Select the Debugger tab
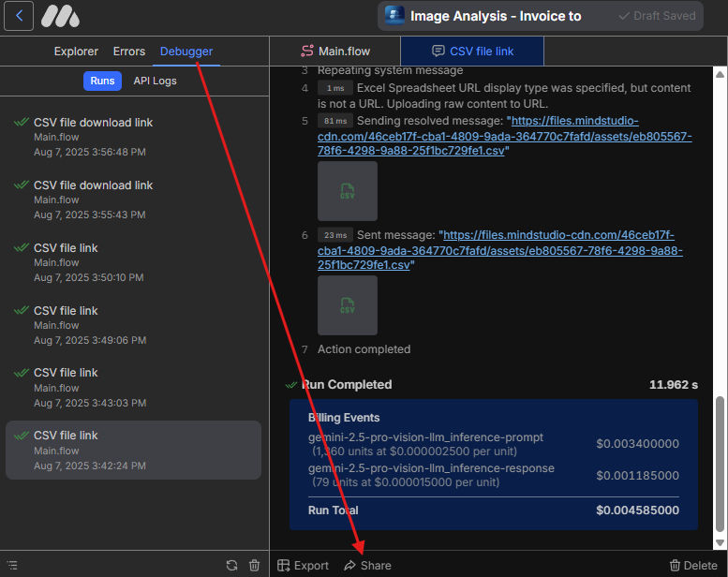Screen dimensions: 728x577 pos(186,52)
